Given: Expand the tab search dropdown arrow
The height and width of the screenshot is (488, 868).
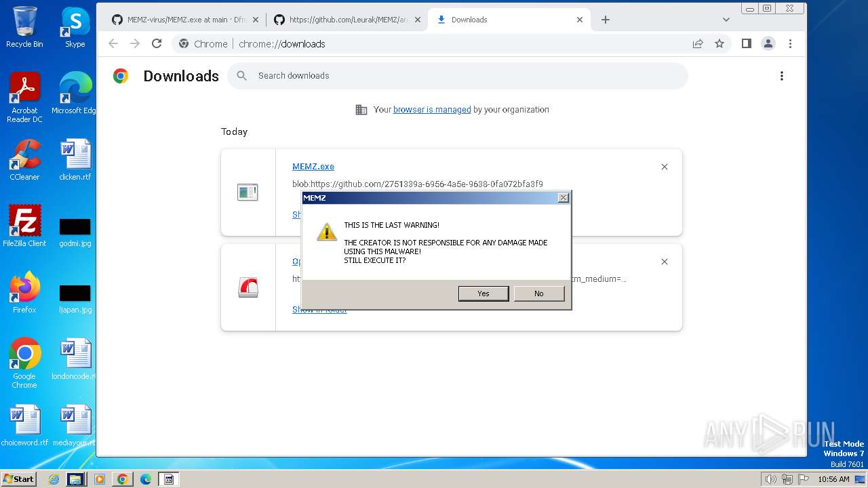Looking at the screenshot, I should point(726,20).
